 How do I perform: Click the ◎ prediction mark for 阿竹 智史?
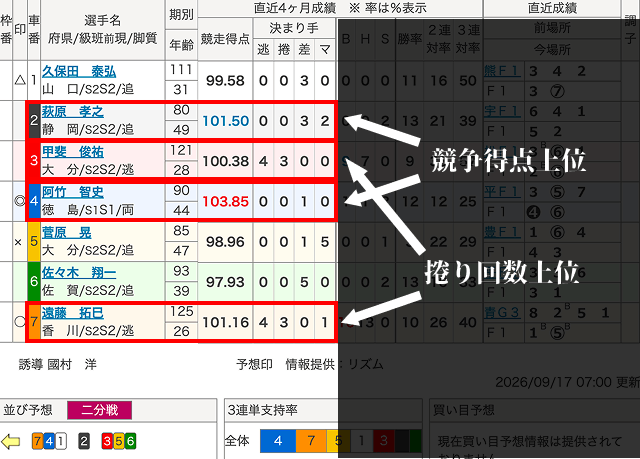pyautogui.click(x=20, y=201)
